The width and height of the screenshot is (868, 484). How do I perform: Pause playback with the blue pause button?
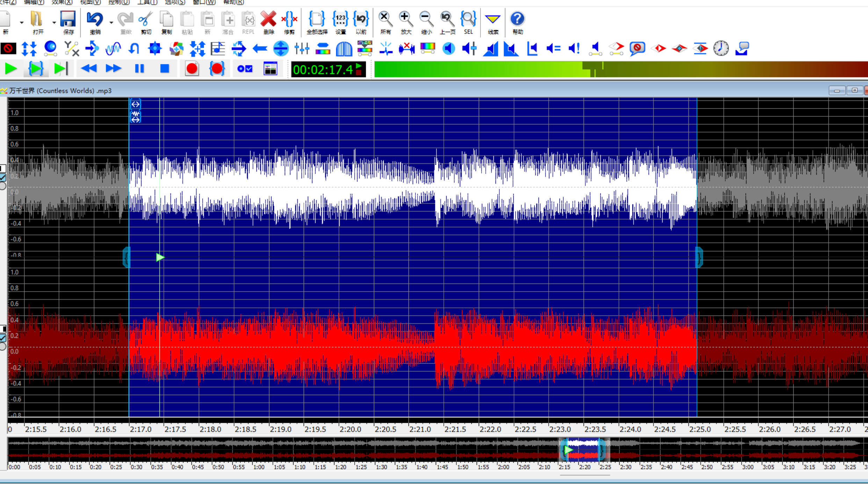[x=139, y=69]
